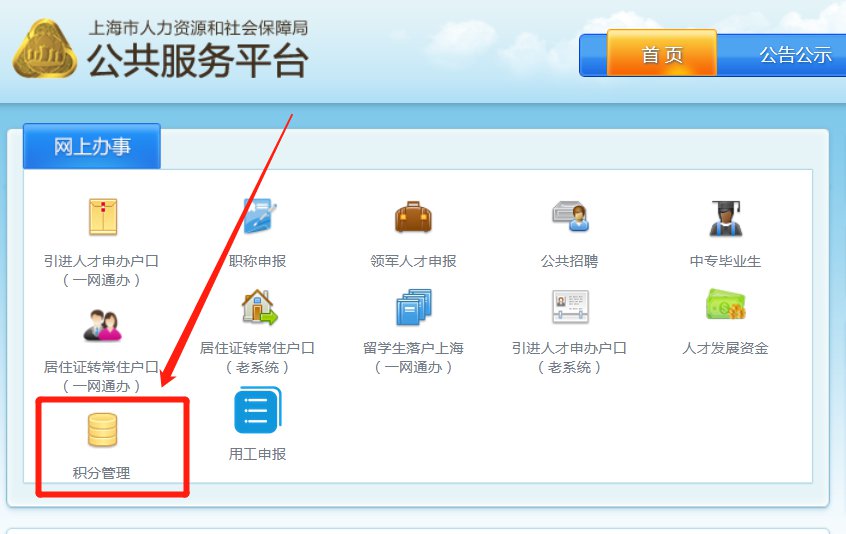The height and width of the screenshot is (534, 846).
Task: Click the 用工申报 list icon
Action: point(258,410)
